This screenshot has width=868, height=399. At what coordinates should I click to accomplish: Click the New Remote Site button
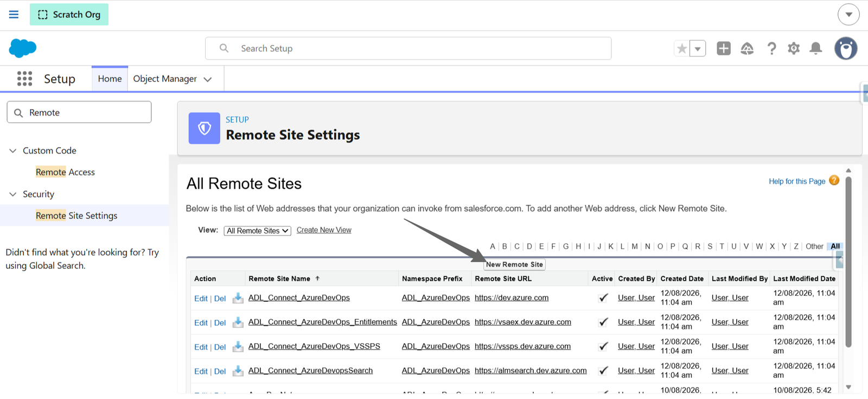(x=514, y=264)
